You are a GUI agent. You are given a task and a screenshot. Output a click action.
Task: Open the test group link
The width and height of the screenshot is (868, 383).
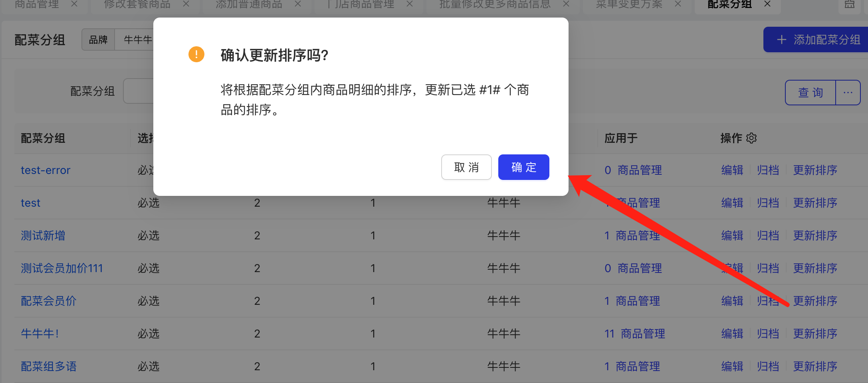click(30, 203)
